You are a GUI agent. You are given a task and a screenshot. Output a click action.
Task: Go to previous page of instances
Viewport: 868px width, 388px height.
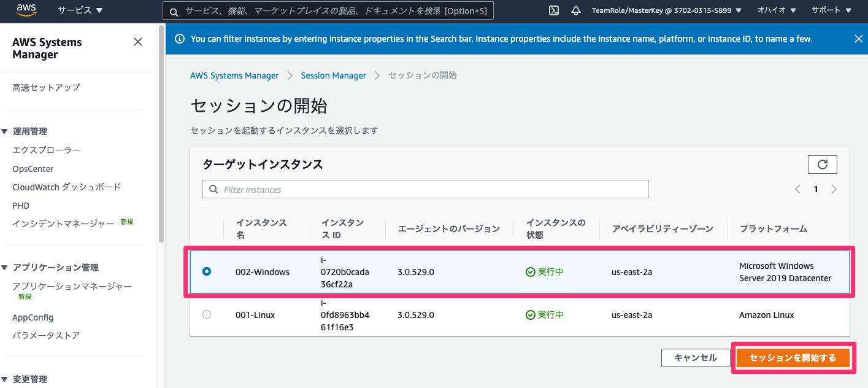coord(798,189)
